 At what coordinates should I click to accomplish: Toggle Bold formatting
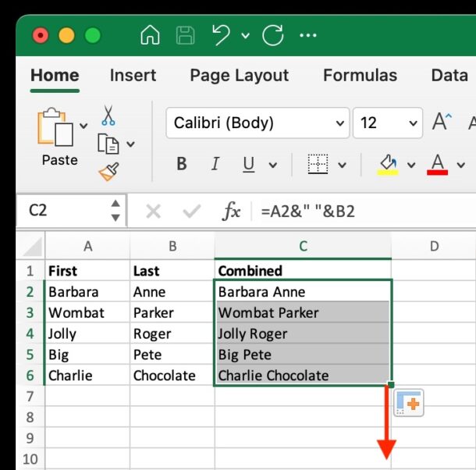[182, 164]
